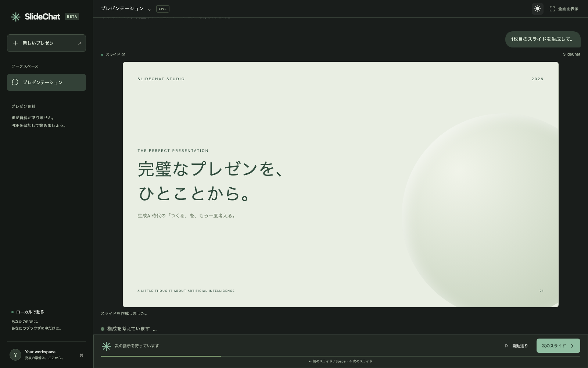Click the SlideChat asterisk logo icon
Viewport: 588px width, 368px height.
pos(16,17)
